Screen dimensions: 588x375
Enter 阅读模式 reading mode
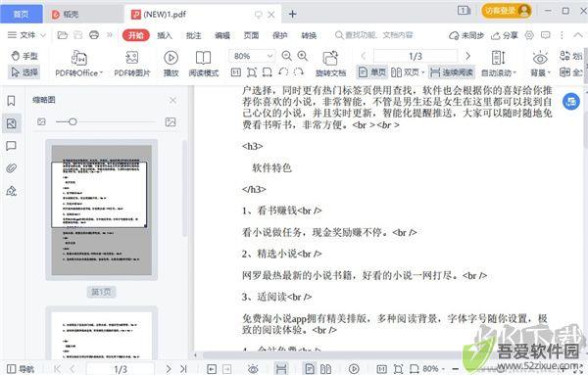(x=203, y=64)
